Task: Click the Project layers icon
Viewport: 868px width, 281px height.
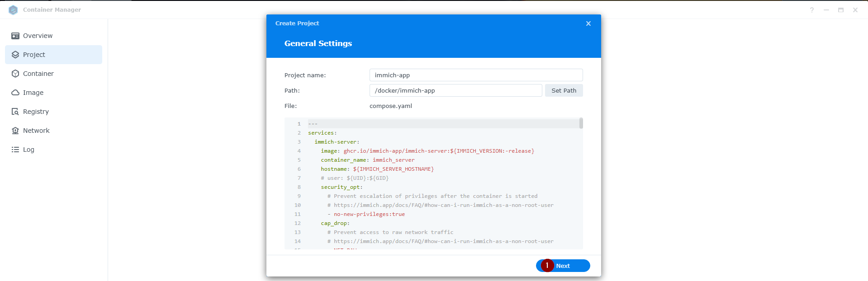Action: [15, 55]
